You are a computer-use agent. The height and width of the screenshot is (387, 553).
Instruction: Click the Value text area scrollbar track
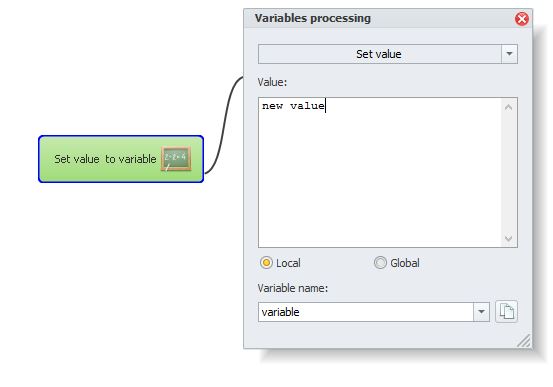[508, 173]
